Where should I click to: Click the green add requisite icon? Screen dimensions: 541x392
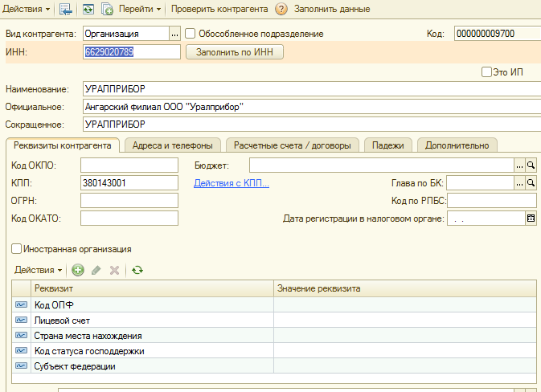click(x=78, y=270)
